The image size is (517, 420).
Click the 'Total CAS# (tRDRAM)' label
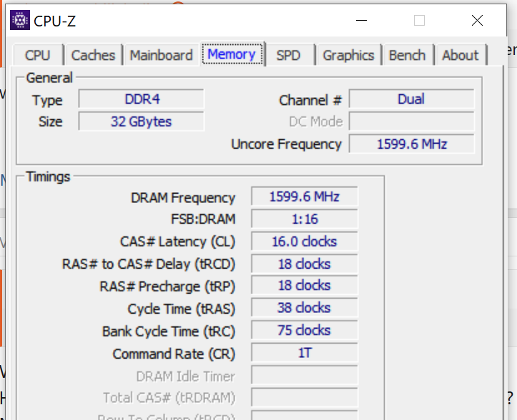tap(169, 398)
